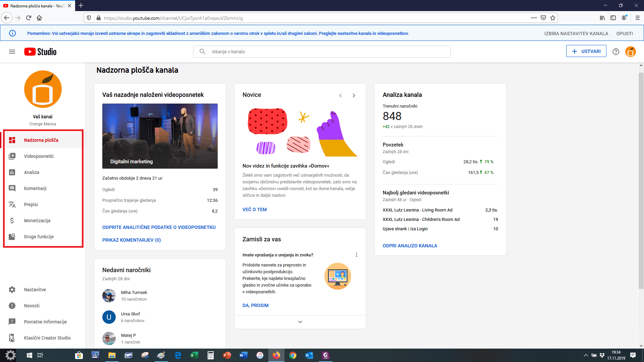Select Druge funkcije menu item
Screen dimensions: 644x362
39,237
